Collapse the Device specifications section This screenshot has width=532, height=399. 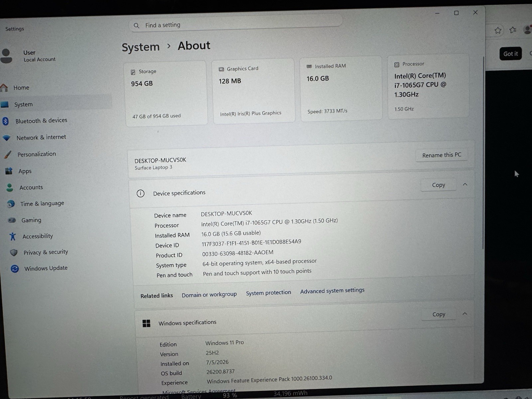[465, 184]
